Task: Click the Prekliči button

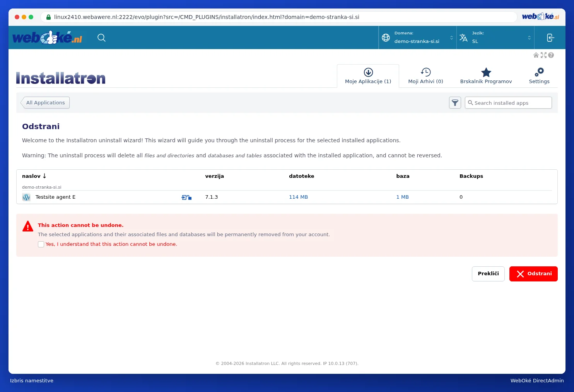Action: (488, 274)
